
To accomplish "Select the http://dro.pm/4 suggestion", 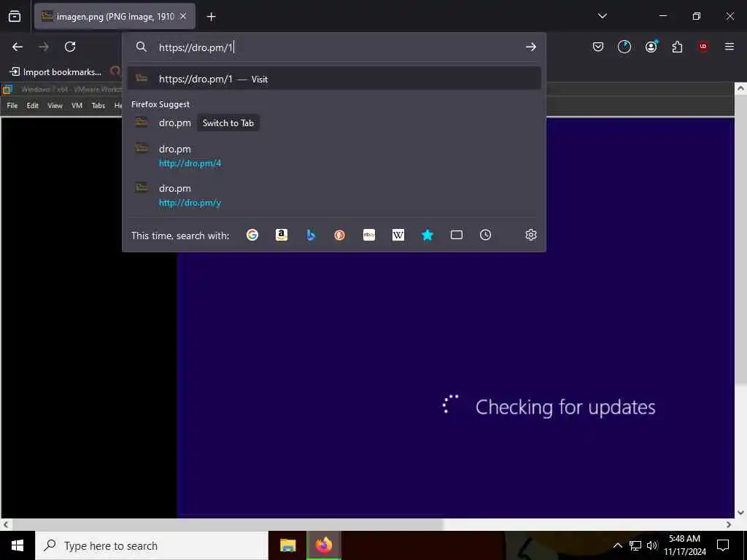I will (x=334, y=156).
